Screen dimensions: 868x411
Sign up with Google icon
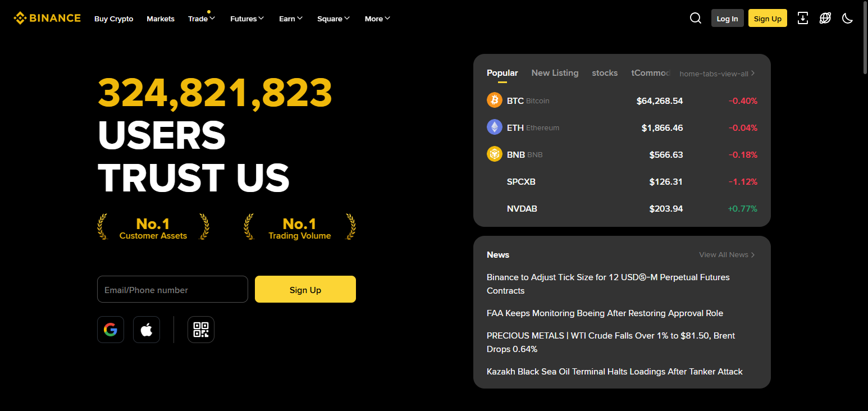[x=111, y=330]
